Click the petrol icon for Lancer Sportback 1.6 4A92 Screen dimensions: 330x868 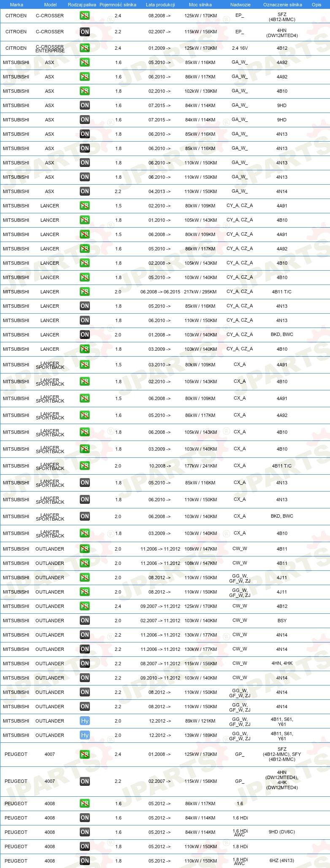(85, 415)
